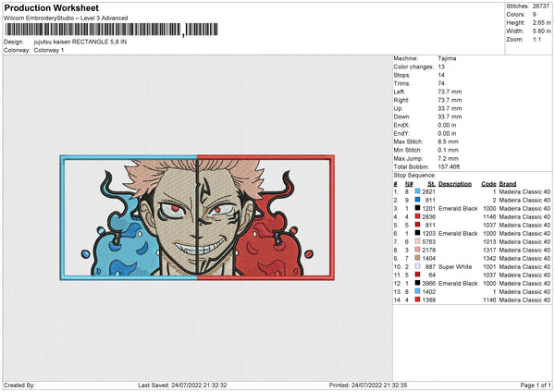Viewport: 555px width, 392px height.
Task: Click the min stitch value '0.1 mm'
Action: [448, 150]
